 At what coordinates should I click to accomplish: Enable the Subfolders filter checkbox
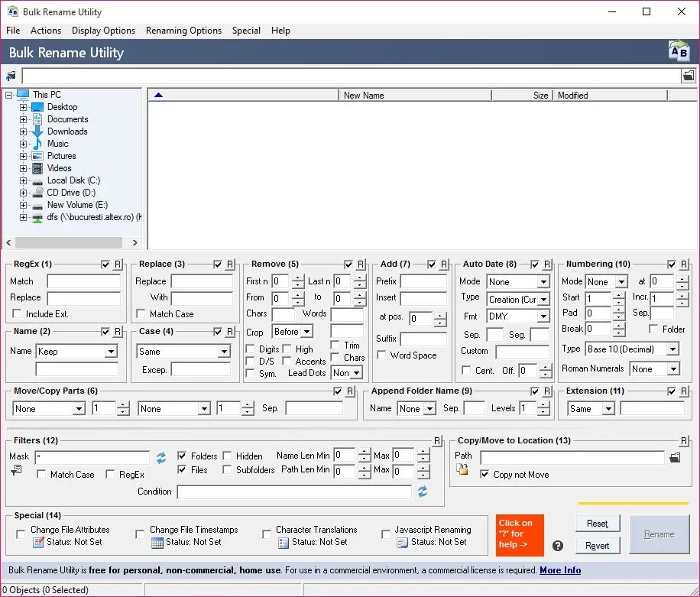pyautogui.click(x=227, y=469)
